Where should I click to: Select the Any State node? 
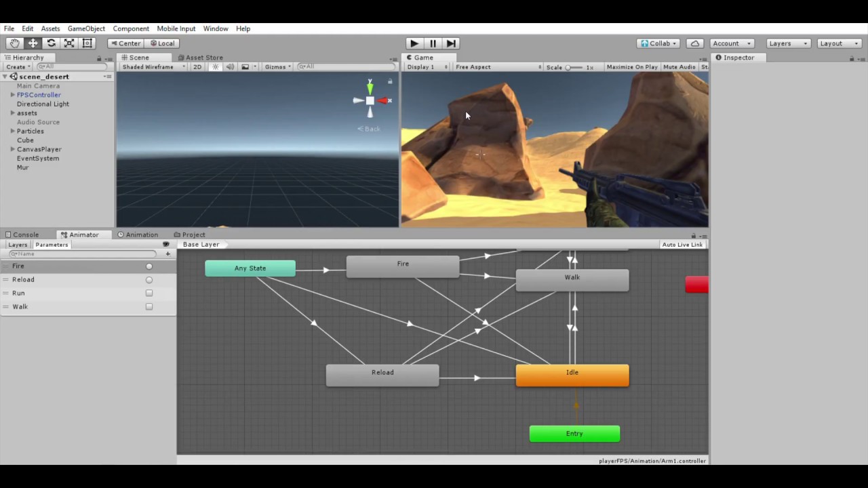coord(250,268)
